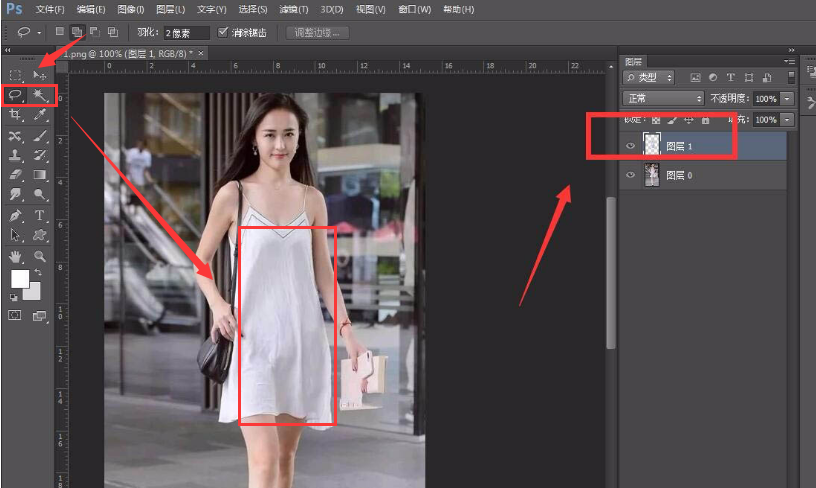Toggle layer filtering switch

click(792, 78)
